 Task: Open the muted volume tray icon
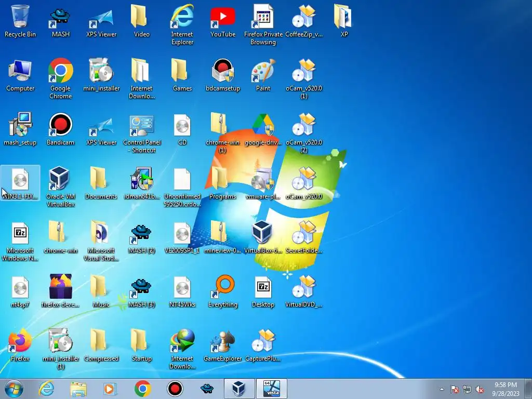(480, 389)
